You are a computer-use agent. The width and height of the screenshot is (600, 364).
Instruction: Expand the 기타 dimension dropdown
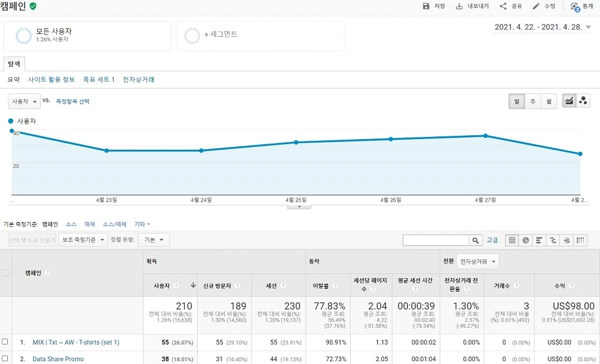(x=142, y=224)
